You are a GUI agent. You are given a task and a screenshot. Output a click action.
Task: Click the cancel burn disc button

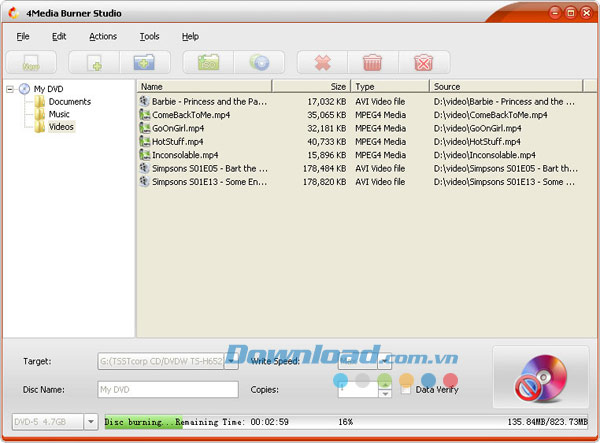coord(541,377)
